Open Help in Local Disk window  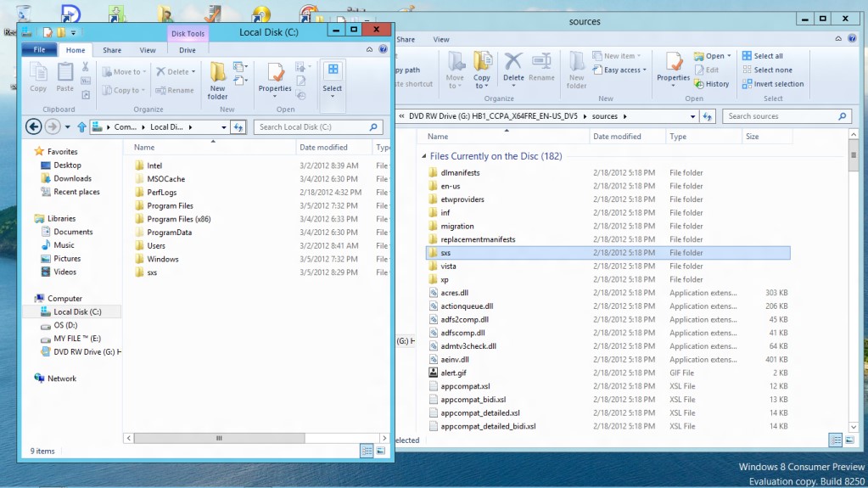(x=383, y=49)
